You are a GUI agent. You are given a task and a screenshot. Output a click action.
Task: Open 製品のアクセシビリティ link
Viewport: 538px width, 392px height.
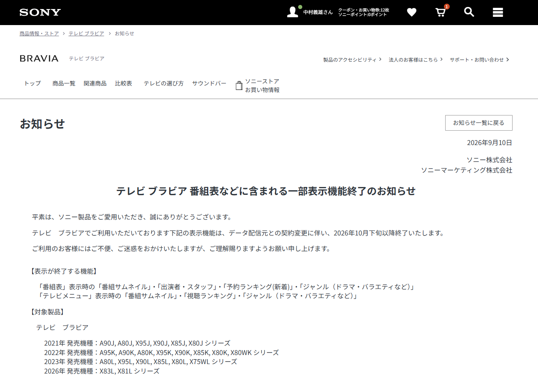click(x=352, y=60)
